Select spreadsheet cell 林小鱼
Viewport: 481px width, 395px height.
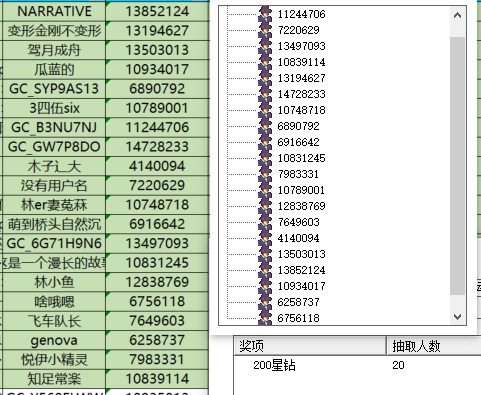point(54,282)
